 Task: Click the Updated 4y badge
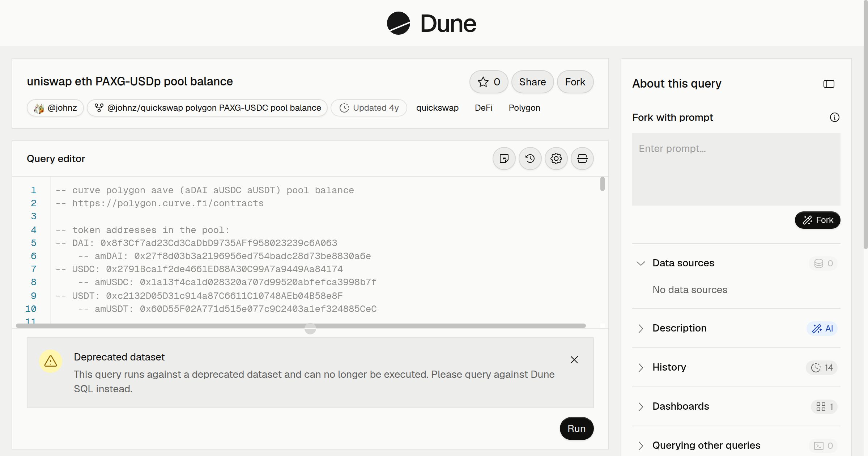[x=369, y=108]
